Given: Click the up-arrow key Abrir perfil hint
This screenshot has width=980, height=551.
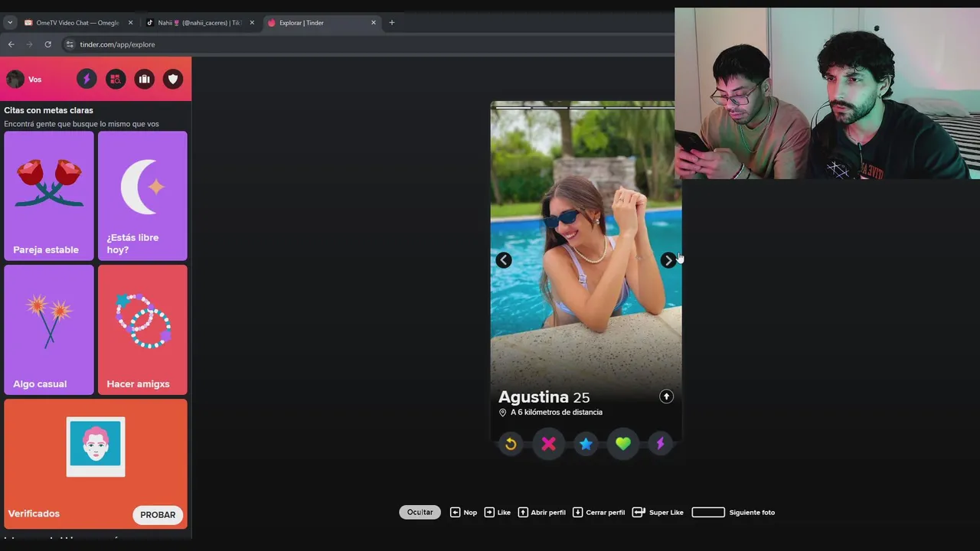Looking at the screenshot, I should 541,513.
